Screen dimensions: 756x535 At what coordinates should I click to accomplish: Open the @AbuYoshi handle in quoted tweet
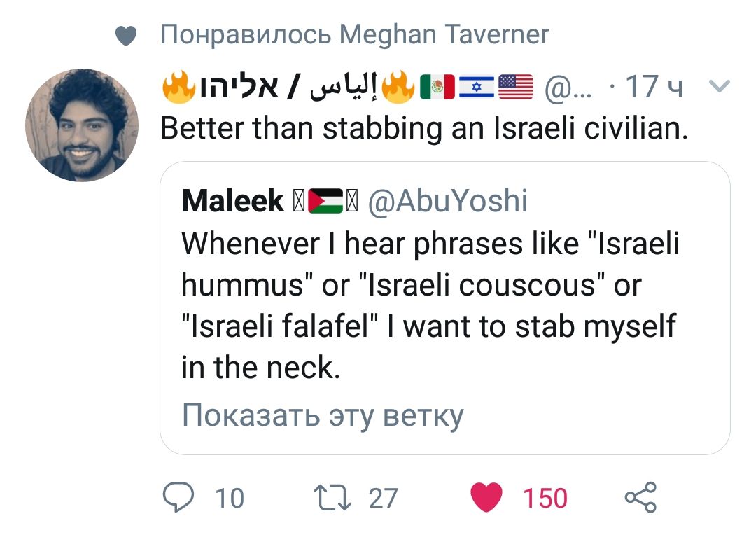pos(447,202)
